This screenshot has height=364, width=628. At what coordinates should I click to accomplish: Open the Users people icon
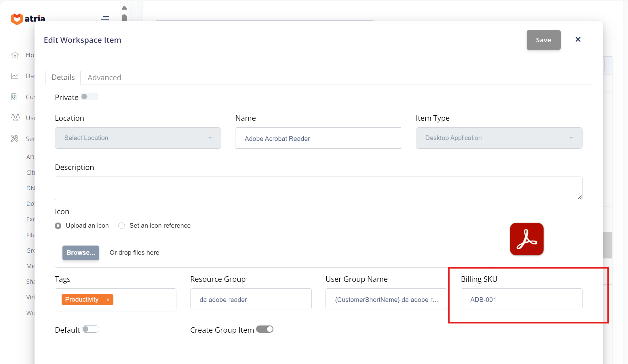pyautogui.click(x=15, y=118)
